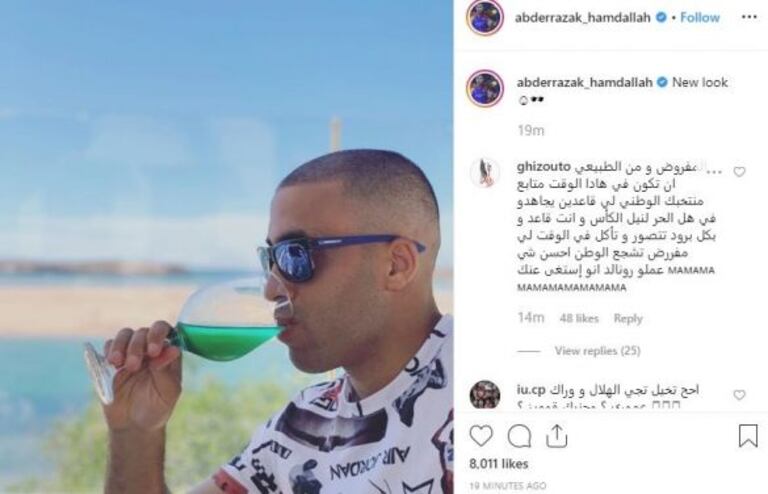This screenshot has width=768, height=494.
Task: Like ghizouto's comment heart
Action: click(x=739, y=171)
